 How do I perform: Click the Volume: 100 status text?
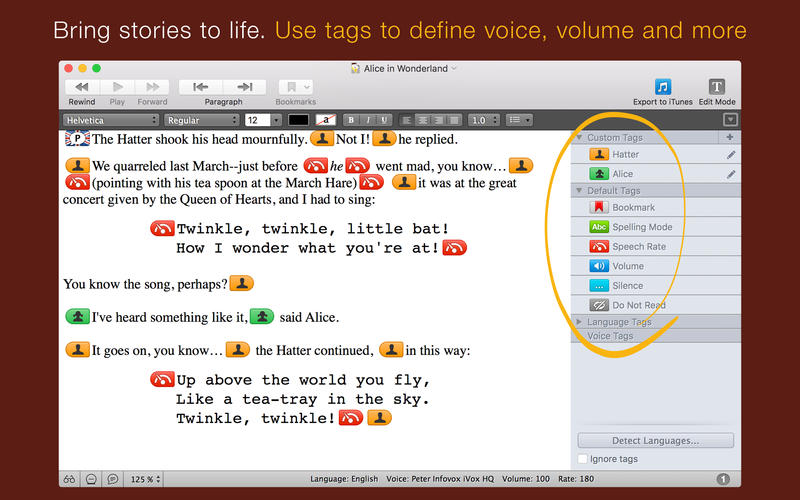pyautogui.click(x=526, y=479)
